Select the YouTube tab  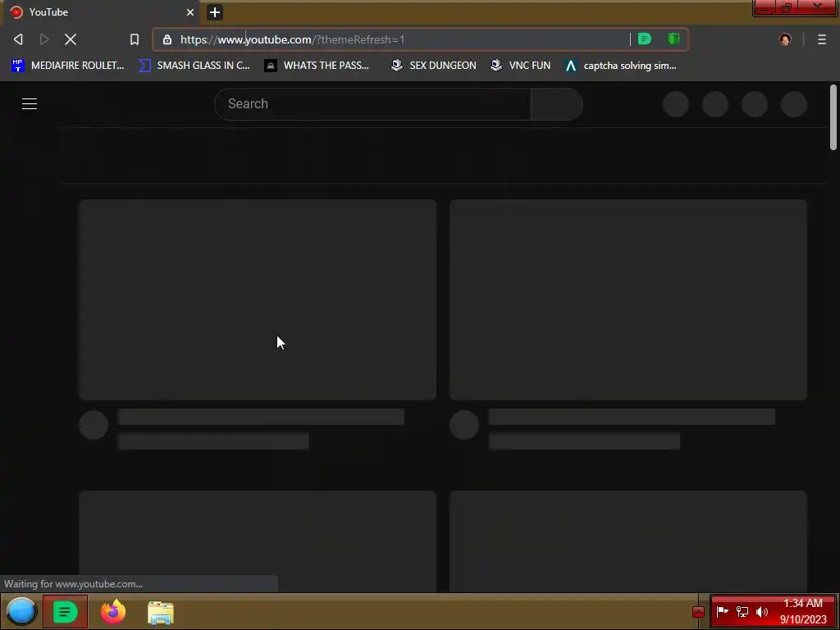(x=101, y=12)
